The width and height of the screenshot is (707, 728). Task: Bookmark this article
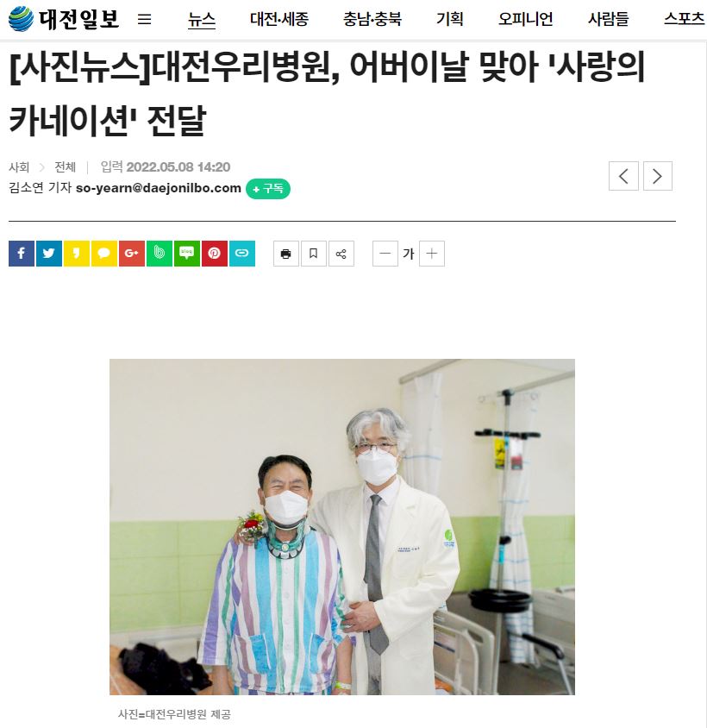(314, 254)
